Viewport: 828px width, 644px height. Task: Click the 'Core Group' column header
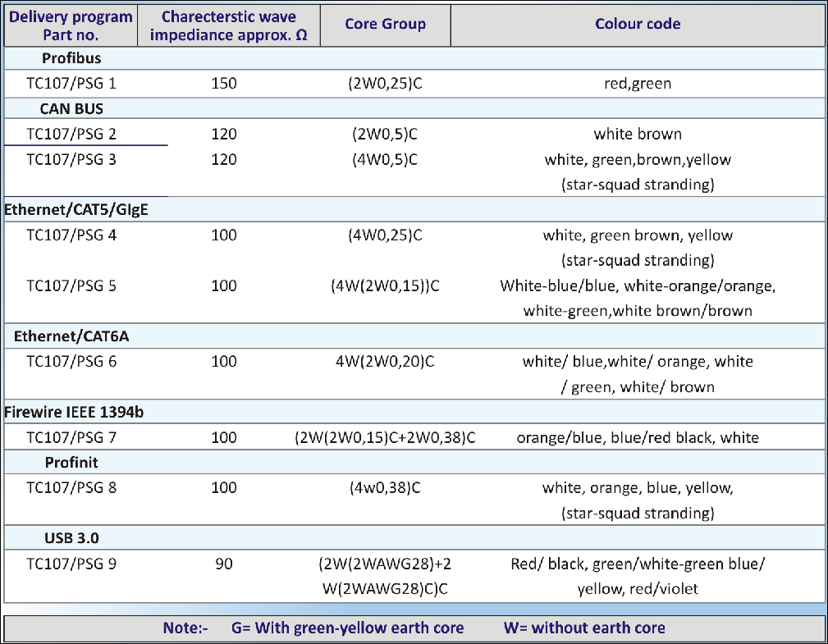pos(386,25)
